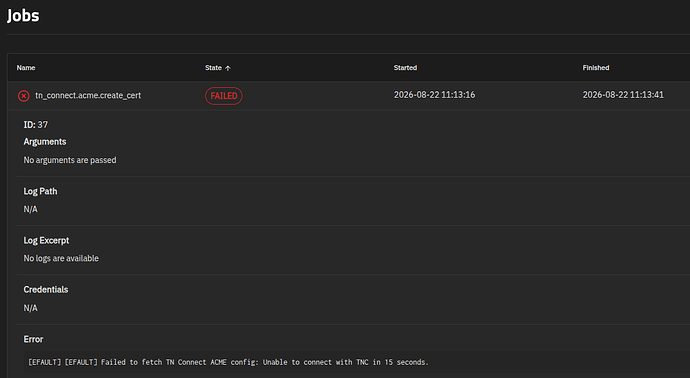The width and height of the screenshot is (690, 378).
Task: Click the Jobs page title
Action: tap(23, 16)
